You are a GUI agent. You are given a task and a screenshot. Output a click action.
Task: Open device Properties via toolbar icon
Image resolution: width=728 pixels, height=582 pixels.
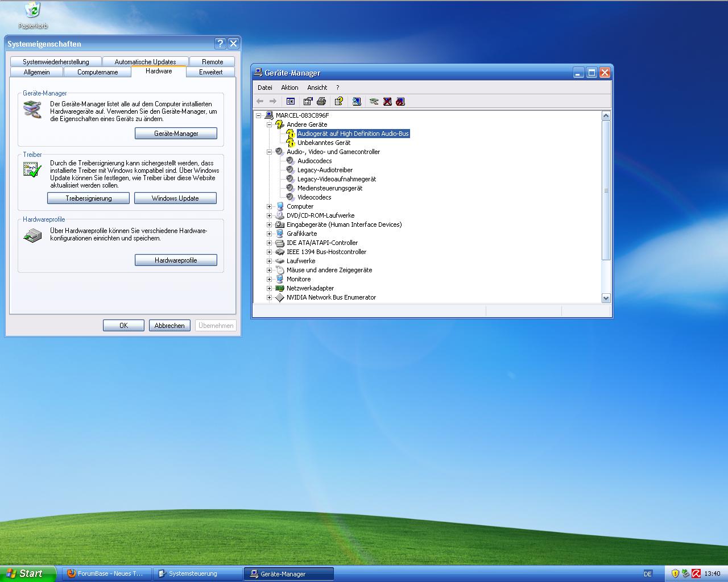click(x=308, y=101)
